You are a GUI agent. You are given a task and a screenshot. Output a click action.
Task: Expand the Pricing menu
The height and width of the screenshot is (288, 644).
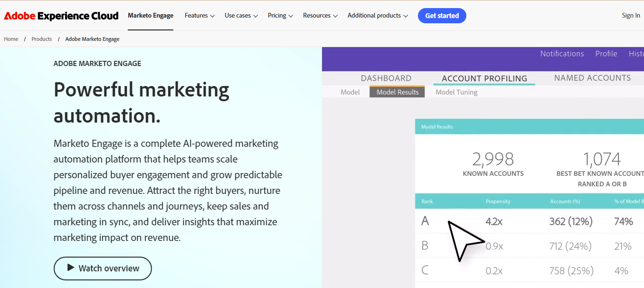click(x=280, y=16)
